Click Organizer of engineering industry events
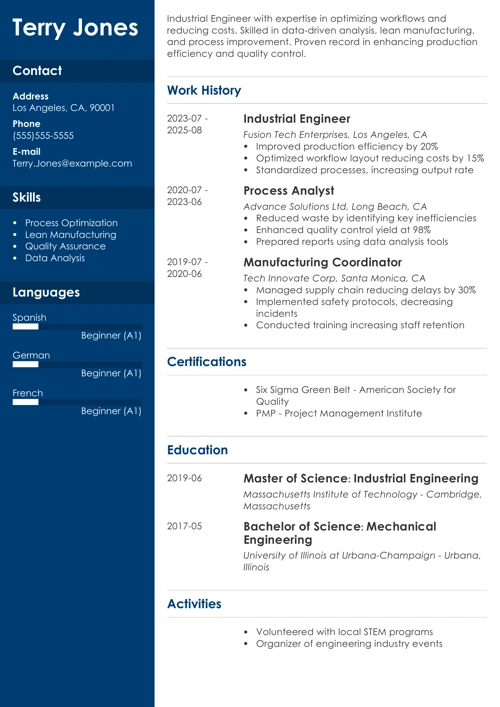Screen dimensions: 500x707 coord(349,644)
